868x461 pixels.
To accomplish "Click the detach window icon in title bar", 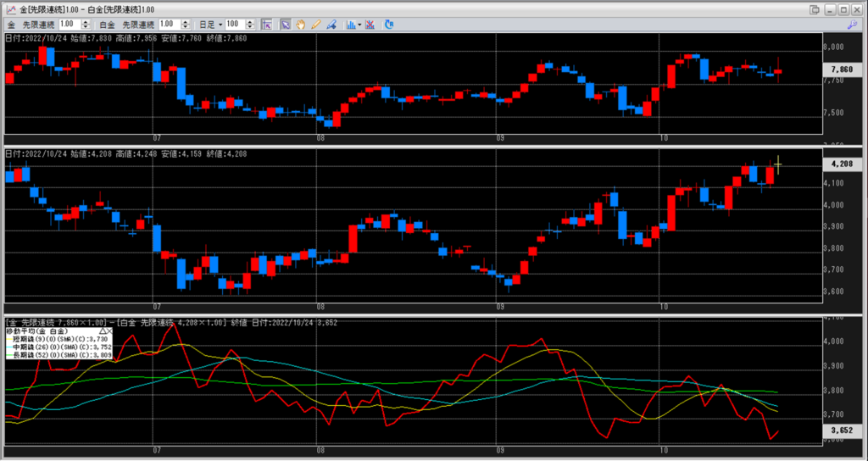I will point(815,8).
